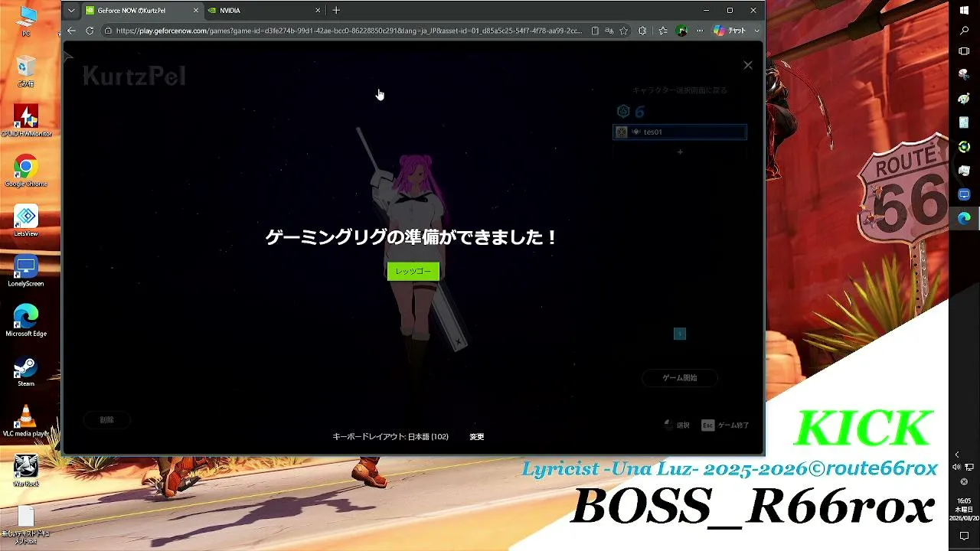Click the Edge icon on taskbar
Image resolution: width=980 pixels, height=551 pixels.
tap(964, 218)
